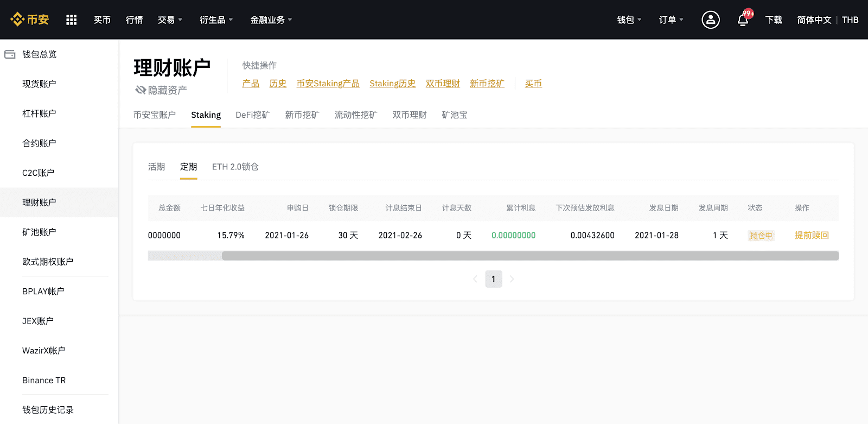Open 买币 in top navigation
This screenshot has width=868, height=424.
pos(102,20)
